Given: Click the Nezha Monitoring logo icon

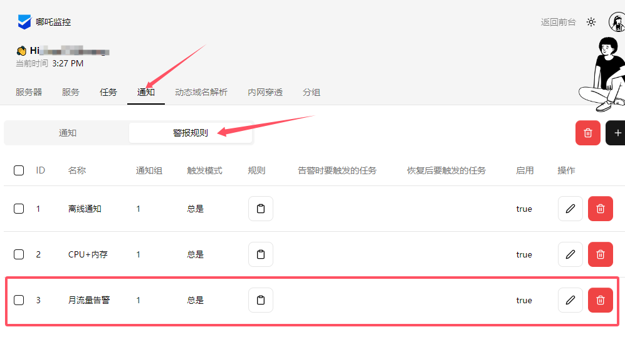Looking at the screenshot, I should click(x=24, y=22).
